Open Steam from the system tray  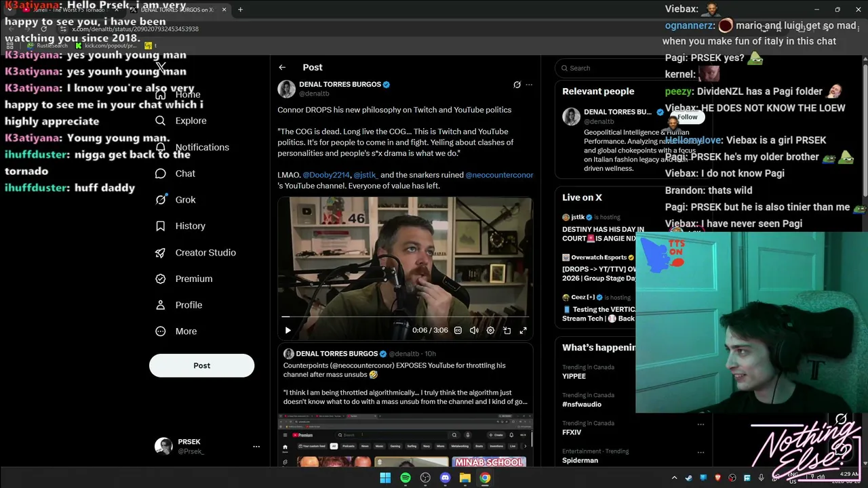(688, 478)
